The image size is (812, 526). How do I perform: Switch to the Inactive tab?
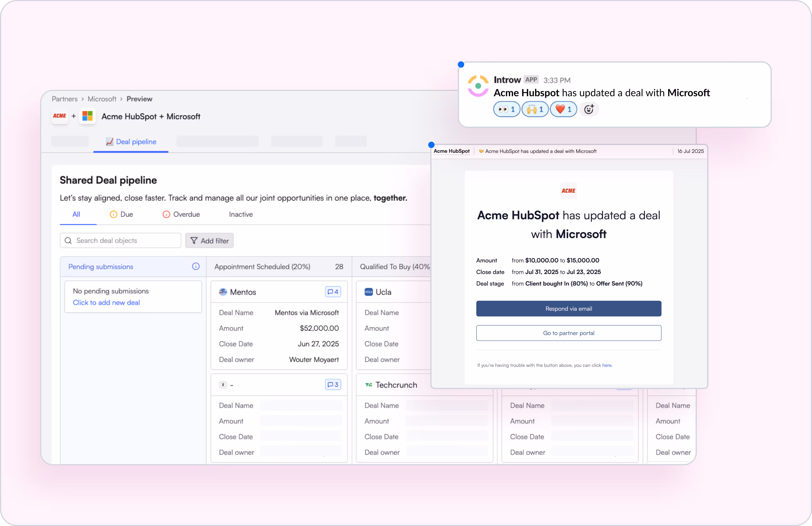(241, 214)
